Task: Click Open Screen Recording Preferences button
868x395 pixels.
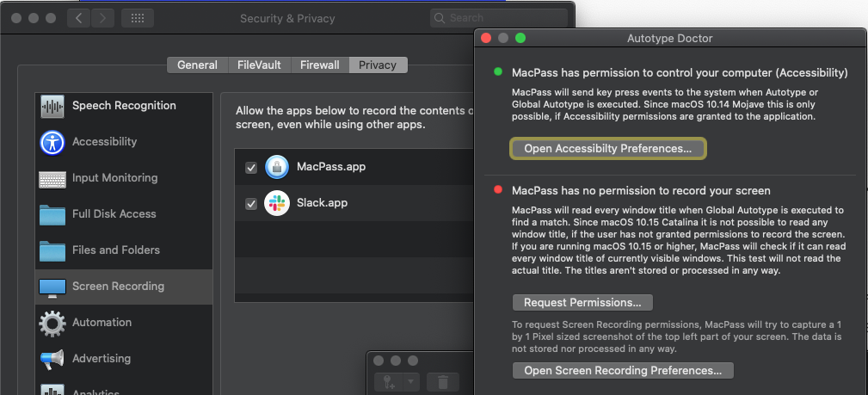Action: coord(623,370)
